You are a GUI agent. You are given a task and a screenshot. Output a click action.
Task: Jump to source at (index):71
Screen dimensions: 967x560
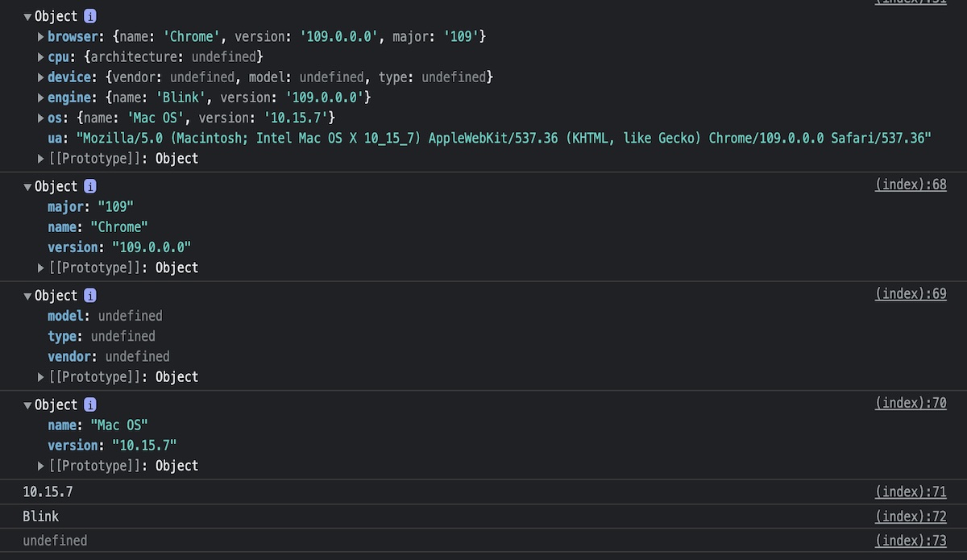point(910,492)
